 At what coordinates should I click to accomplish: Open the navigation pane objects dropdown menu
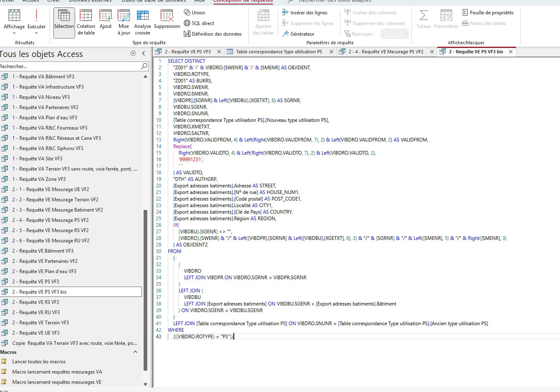(x=133, y=53)
